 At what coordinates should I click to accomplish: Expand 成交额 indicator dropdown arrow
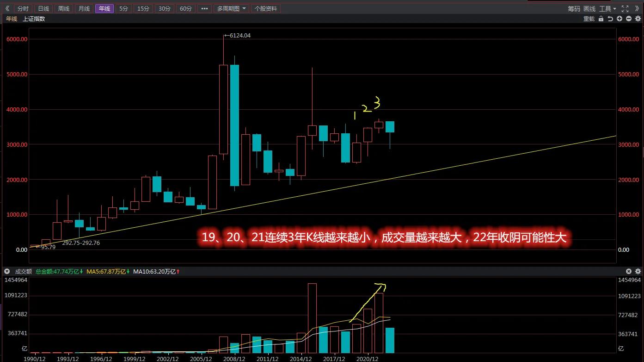click(7, 271)
